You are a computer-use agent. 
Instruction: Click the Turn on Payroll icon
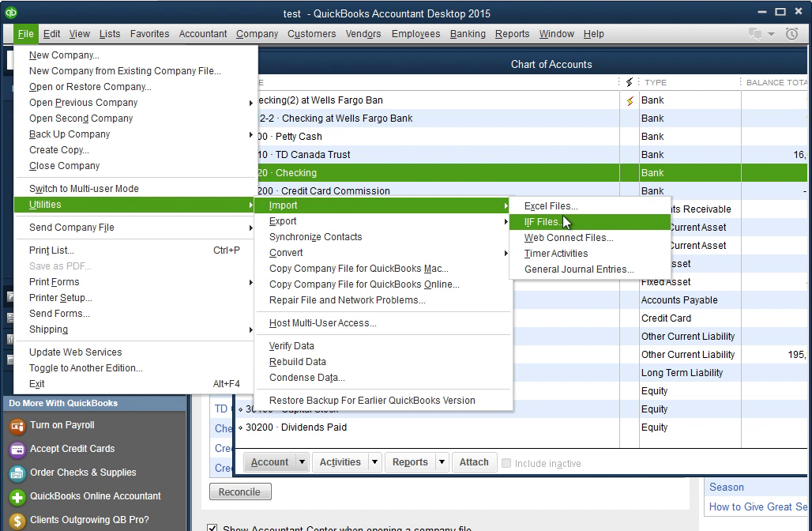point(17,426)
